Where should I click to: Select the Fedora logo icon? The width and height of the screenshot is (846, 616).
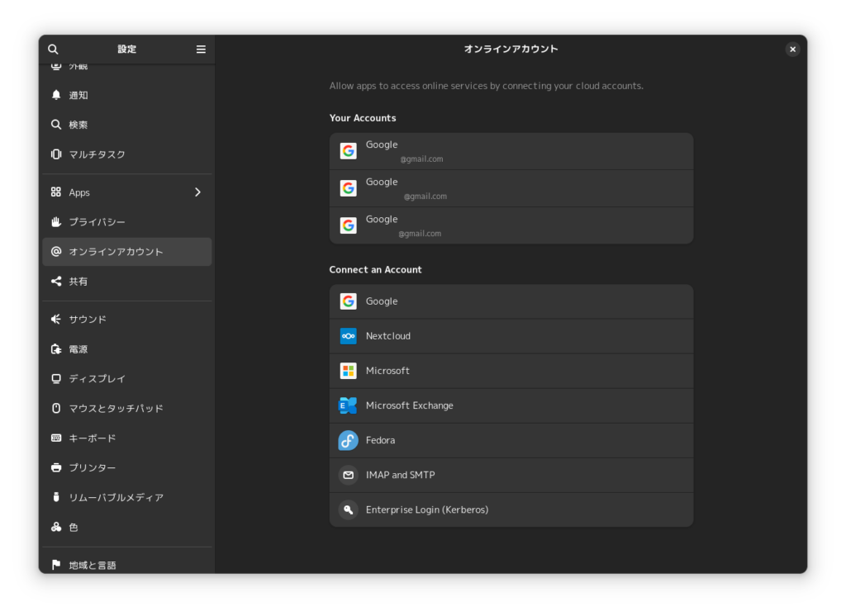point(348,440)
